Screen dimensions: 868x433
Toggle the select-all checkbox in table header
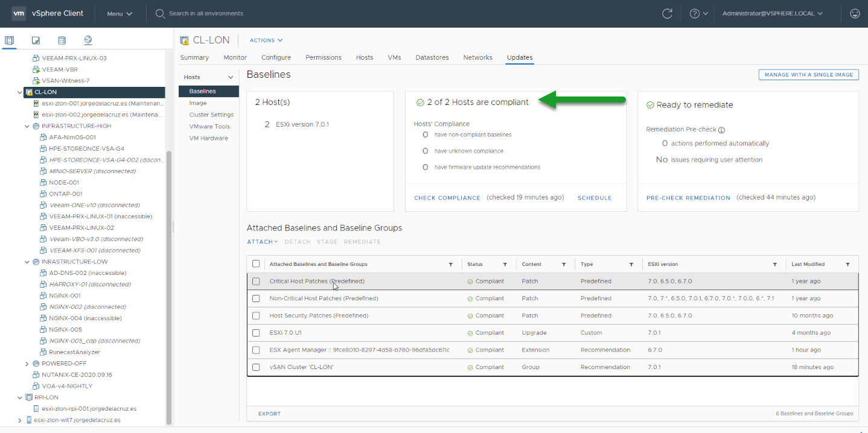point(256,264)
